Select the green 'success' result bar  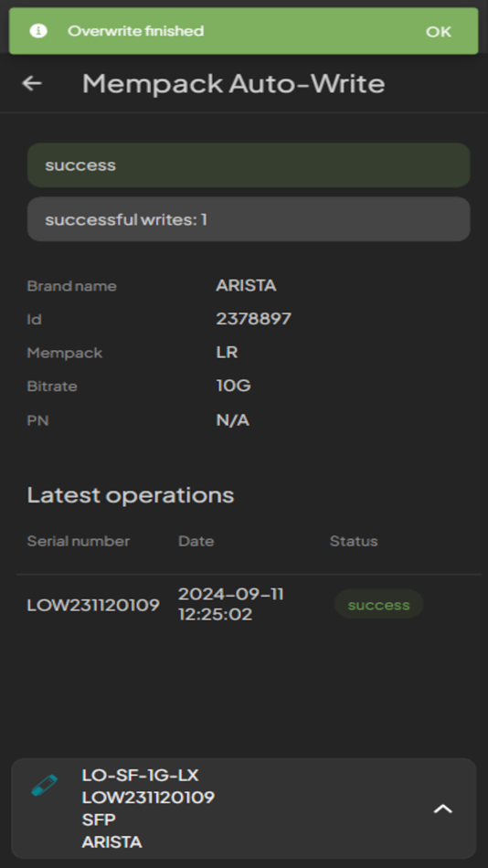tap(249, 165)
